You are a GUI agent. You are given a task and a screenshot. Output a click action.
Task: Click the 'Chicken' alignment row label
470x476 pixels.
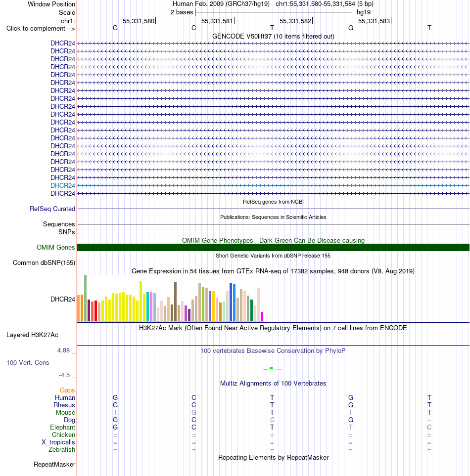point(63,434)
